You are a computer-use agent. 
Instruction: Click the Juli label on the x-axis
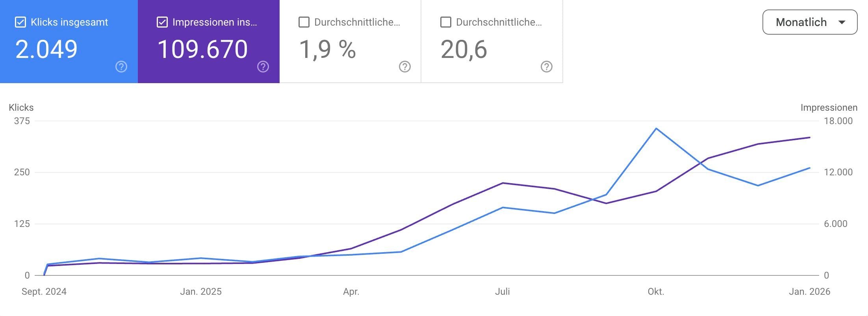click(x=503, y=292)
